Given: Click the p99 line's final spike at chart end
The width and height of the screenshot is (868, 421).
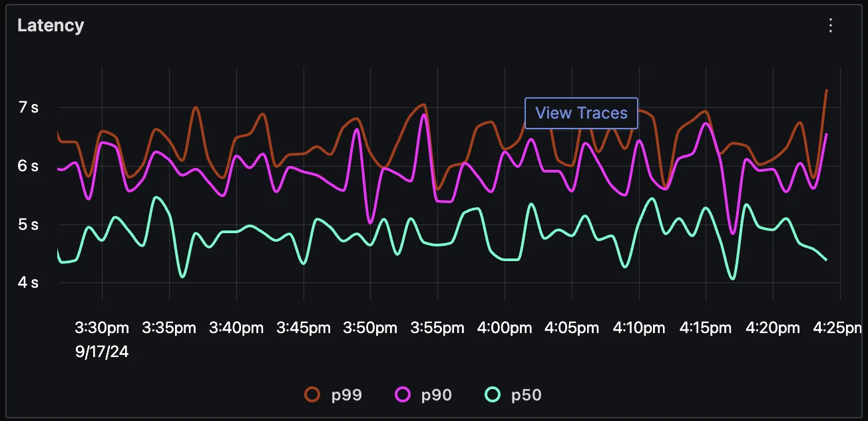Looking at the screenshot, I should pos(826,91).
